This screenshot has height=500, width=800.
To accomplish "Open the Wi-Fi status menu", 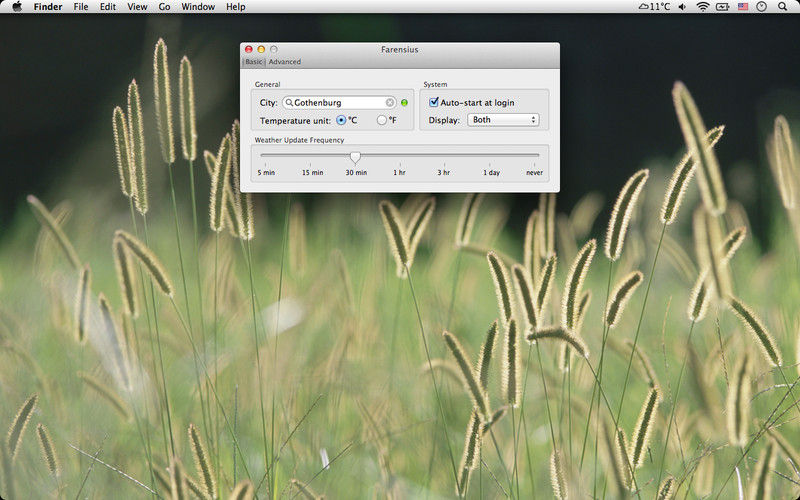I will click(703, 7).
